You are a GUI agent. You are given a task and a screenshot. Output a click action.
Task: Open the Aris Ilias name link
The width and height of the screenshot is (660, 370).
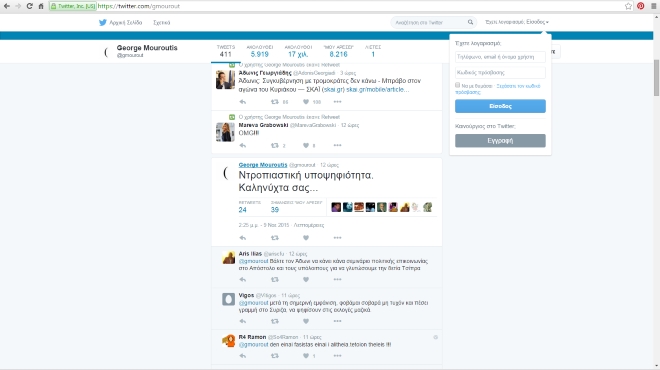pos(250,254)
